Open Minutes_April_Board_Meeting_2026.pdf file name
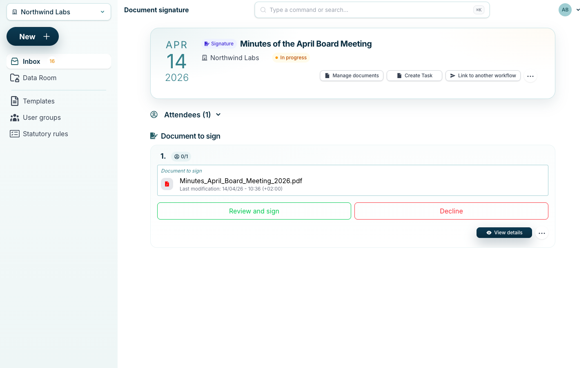The image size is (588, 368). (241, 181)
